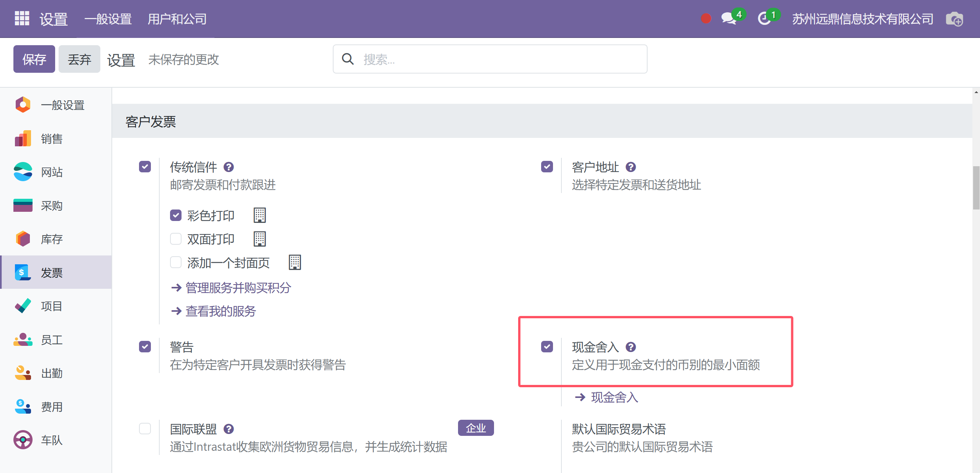This screenshot has height=473, width=980.
Task: Click the camera user avatar icon
Action: [954, 19]
